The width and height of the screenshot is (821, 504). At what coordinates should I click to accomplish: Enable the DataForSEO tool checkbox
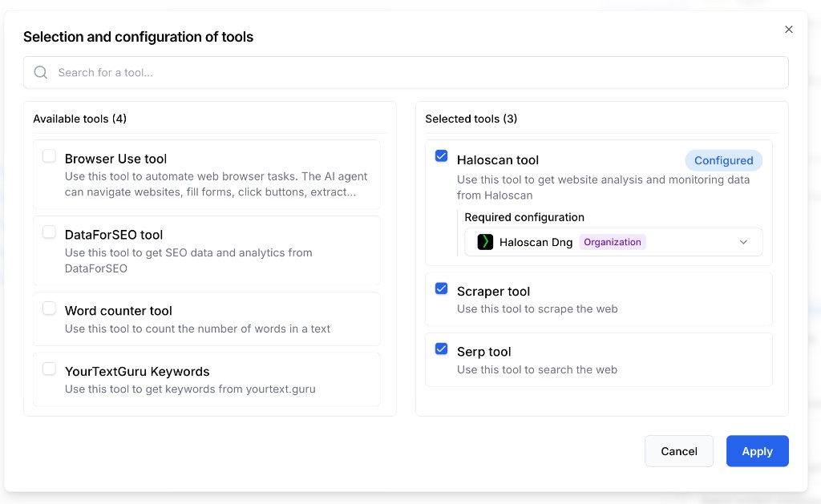(49, 232)
